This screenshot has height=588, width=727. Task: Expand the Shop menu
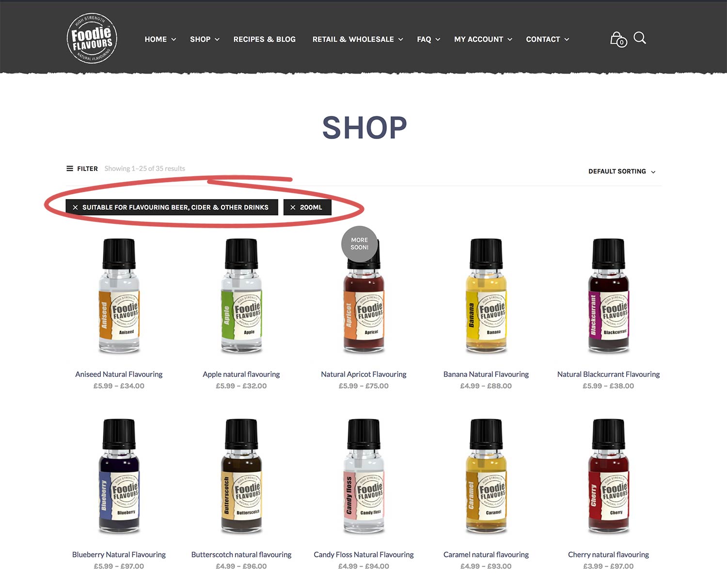(205, 39)
